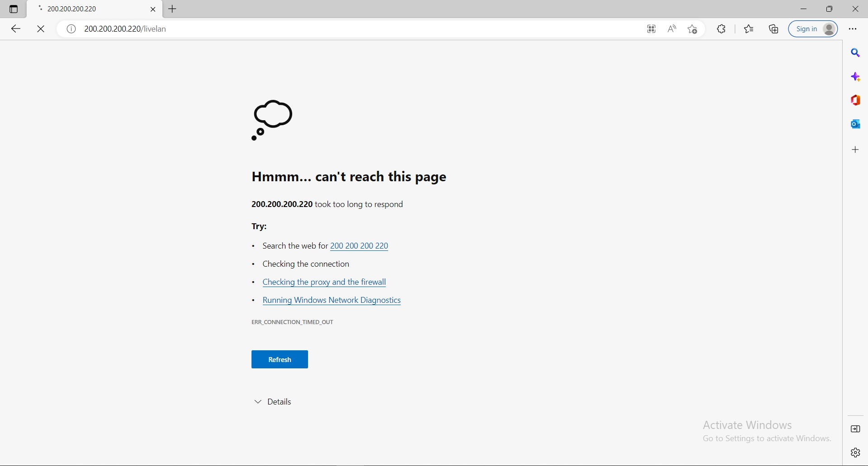Open the Collections icon
Image resolution: width=868 pixels, height=466 pixels.
(774, 29)
